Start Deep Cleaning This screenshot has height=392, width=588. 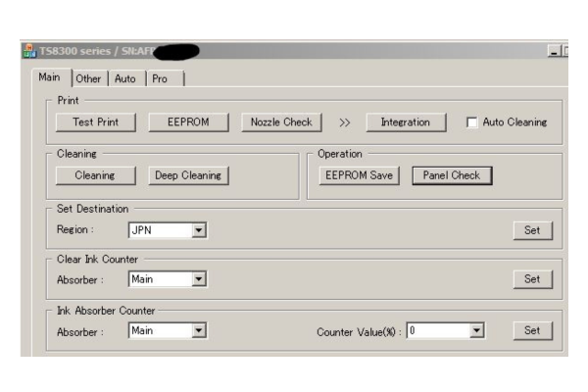(188, 175)
